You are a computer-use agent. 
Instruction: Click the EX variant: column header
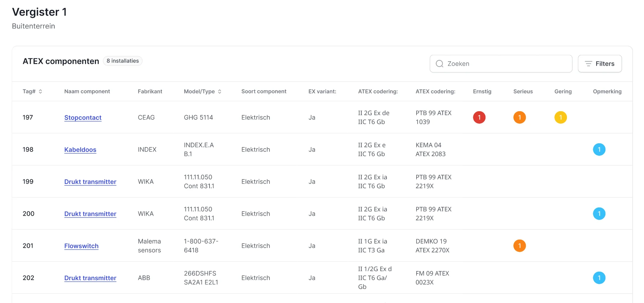click(322, 92)
